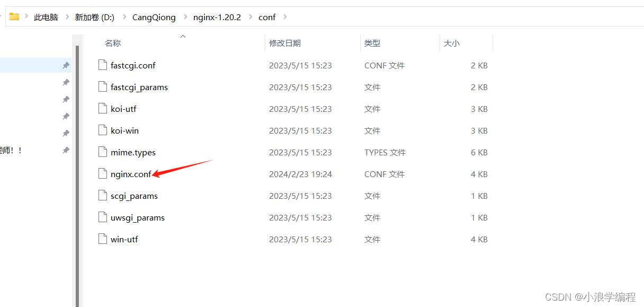
Task: Sort files by 修改日期 column header
Action: coord(285,43)
